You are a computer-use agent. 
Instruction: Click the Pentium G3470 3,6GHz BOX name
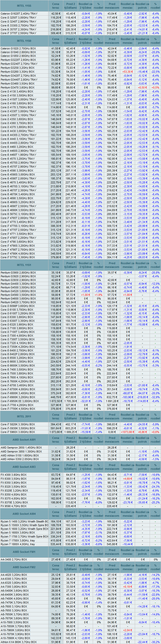tap(18, 88)
